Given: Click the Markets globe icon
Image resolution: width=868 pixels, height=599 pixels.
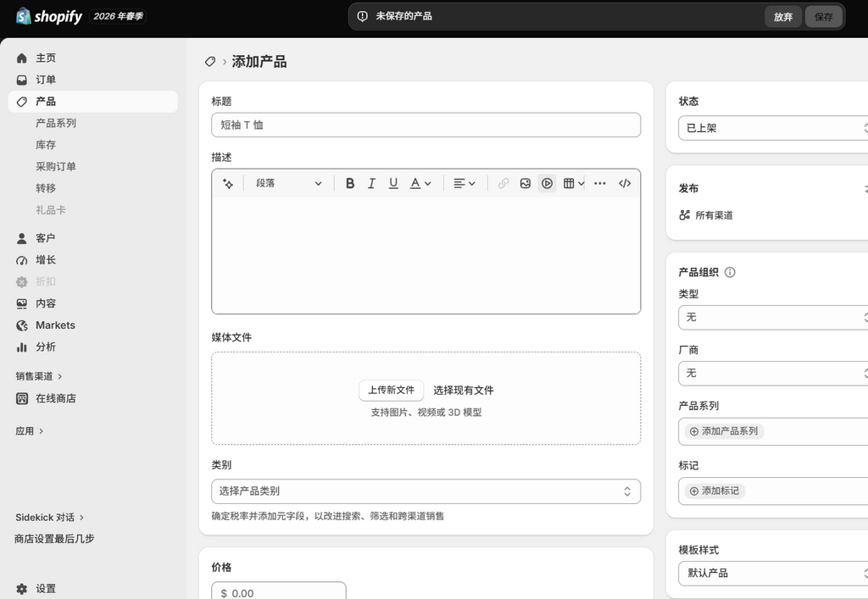Looking at the screenshot, I should tap(21, 325).
